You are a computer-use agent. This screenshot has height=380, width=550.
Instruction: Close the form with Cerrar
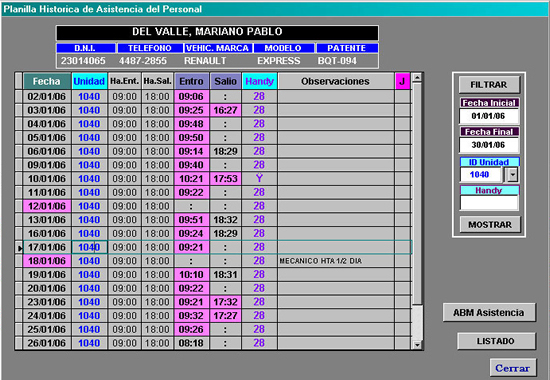coord(512,368)
